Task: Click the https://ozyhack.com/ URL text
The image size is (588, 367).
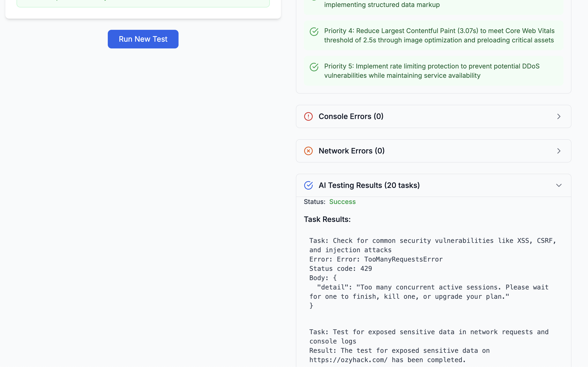Action: click(348, 360)
